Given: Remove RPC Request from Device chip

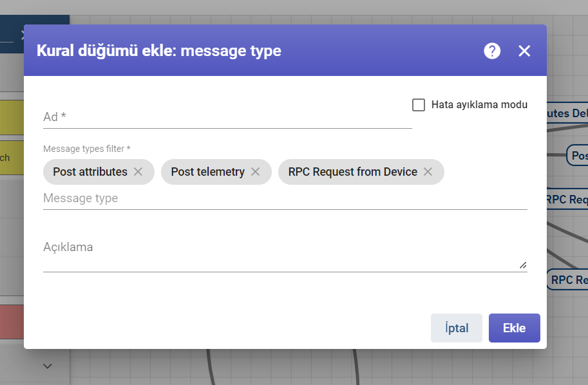Looking at the screenshot, I should tap(428, 172).
